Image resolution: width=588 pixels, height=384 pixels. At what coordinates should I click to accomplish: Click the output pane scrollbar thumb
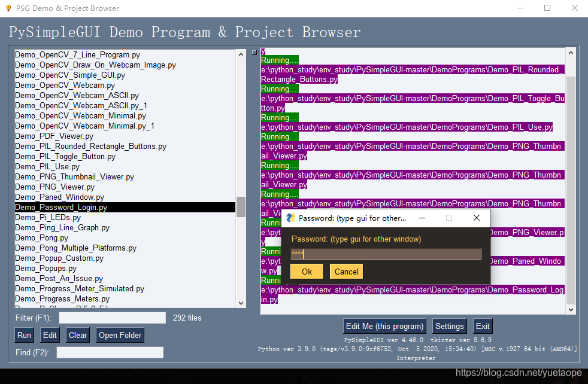[x=571, y=190]
